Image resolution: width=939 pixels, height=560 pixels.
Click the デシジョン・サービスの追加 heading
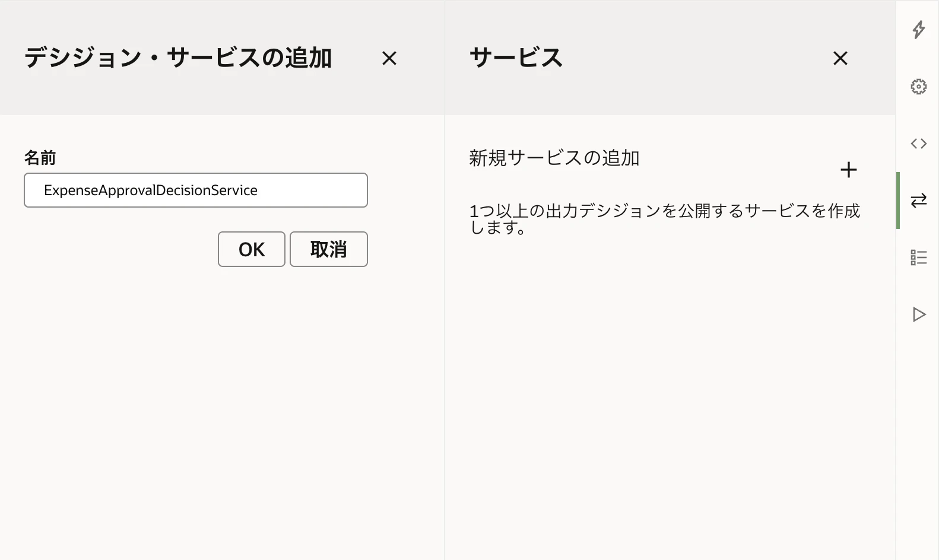tap(178, 58)
